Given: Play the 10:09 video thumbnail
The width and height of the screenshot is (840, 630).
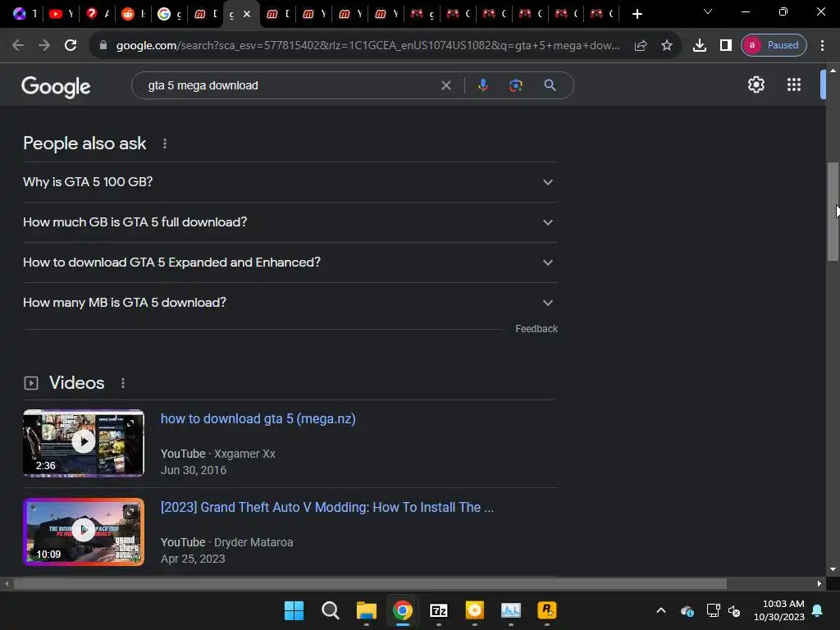Looking at the screenshot, I should pos(84,532).
